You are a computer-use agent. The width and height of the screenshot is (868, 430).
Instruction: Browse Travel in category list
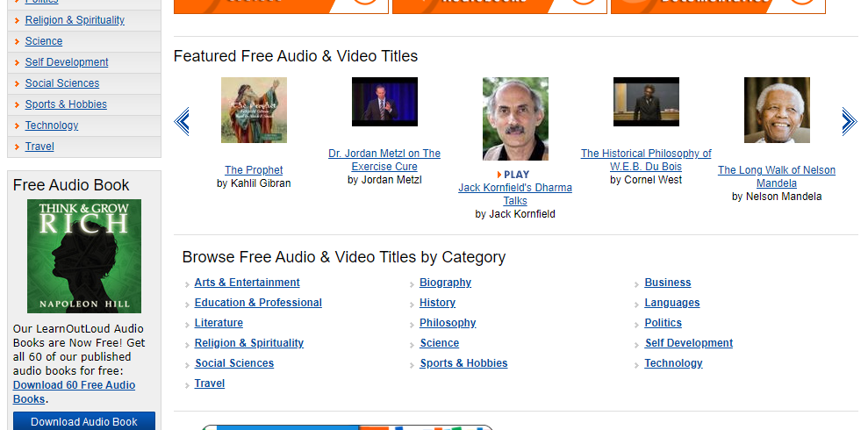click(209, 383)
